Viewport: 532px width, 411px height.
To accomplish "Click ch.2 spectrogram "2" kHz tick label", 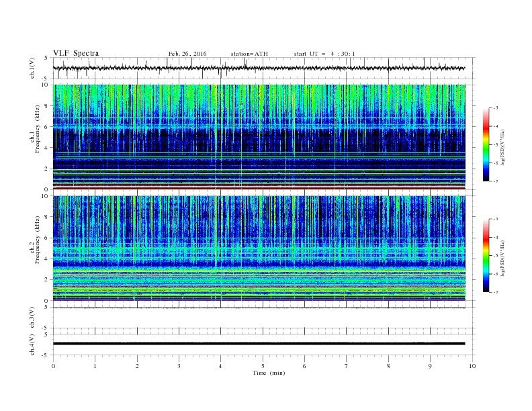I will pos(47,280).
